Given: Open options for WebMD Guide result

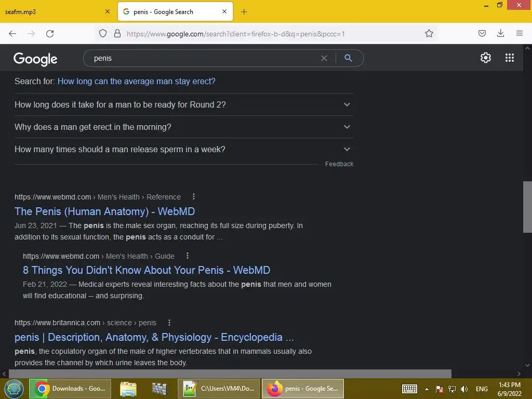Looking at the screenshot, I should (187, 256).
